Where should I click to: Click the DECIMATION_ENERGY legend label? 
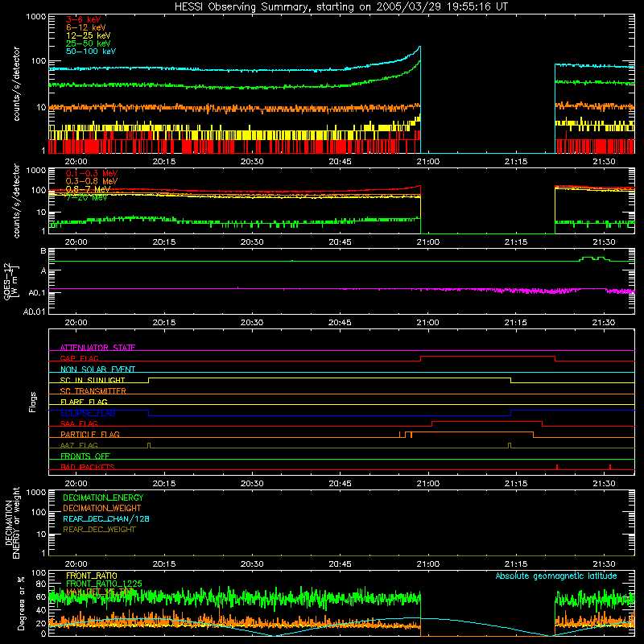(103, 497)
